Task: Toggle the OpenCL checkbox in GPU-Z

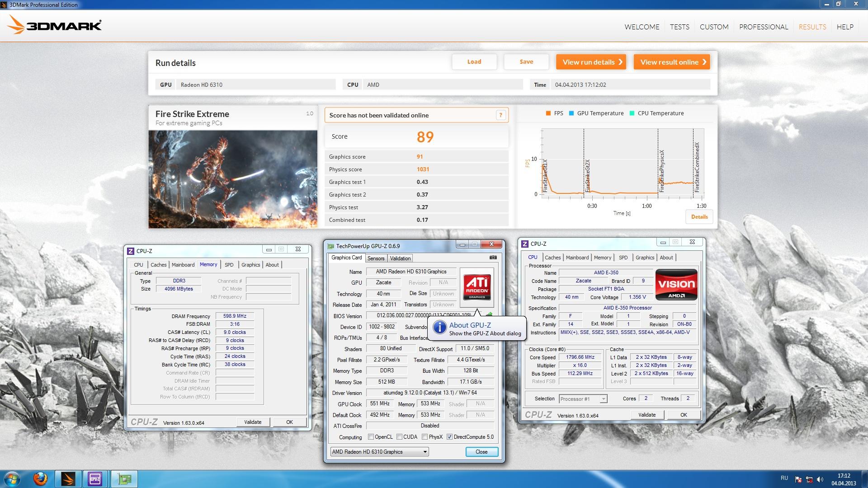Action: 371,437
